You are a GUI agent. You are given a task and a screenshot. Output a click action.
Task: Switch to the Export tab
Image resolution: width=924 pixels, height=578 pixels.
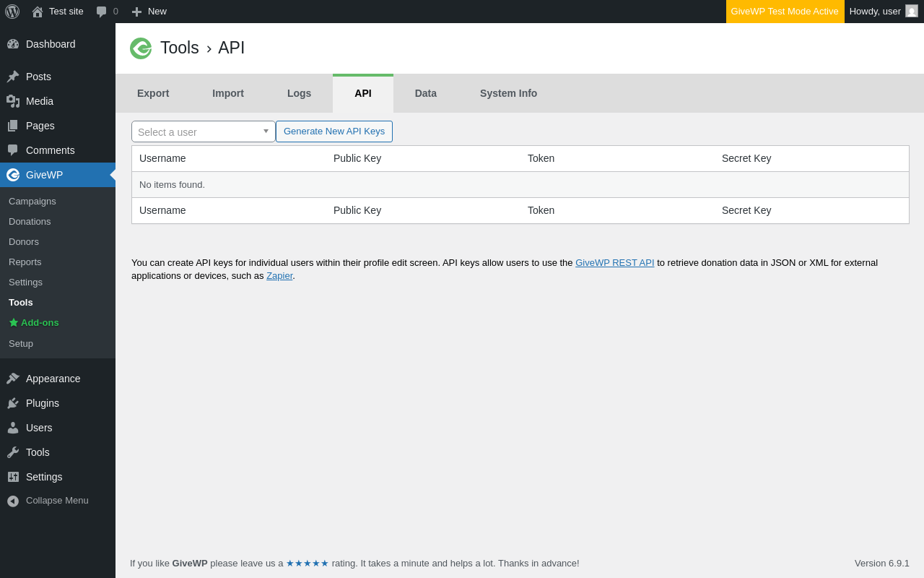point(153,93)
